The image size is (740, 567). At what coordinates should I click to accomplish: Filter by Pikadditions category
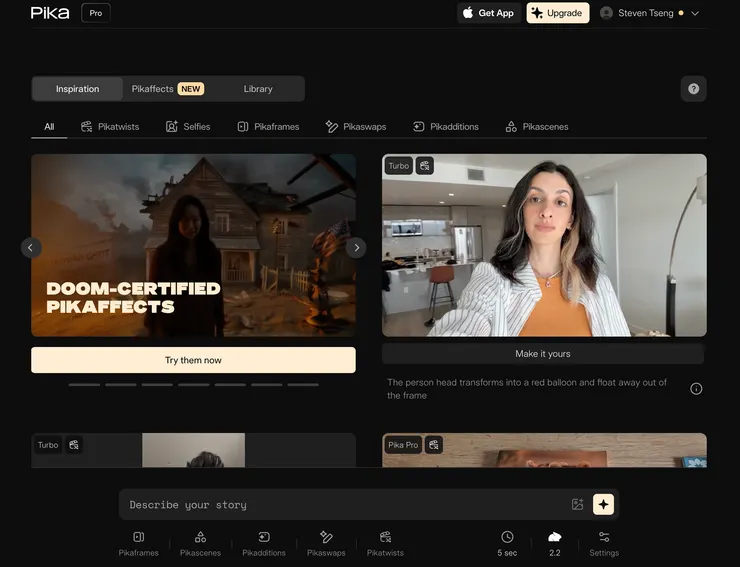point(446,127)
